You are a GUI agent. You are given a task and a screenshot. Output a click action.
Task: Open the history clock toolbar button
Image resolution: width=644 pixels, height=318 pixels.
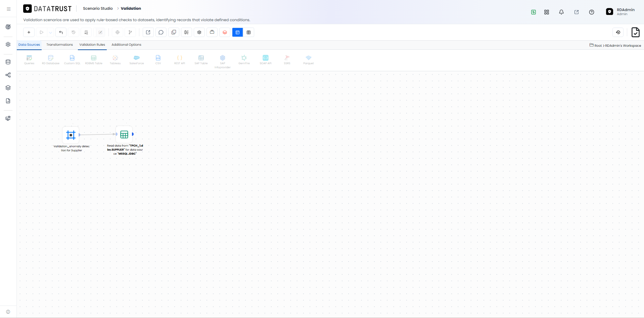[x=74, y=32]
